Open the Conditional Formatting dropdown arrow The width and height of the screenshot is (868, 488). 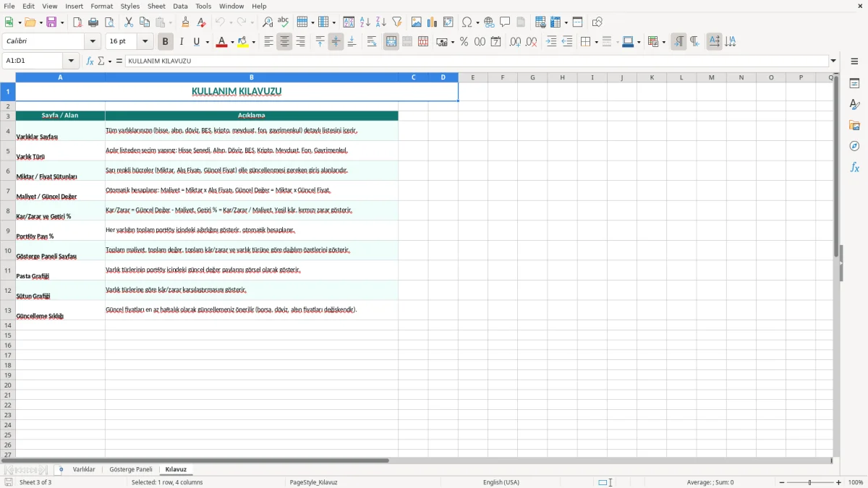pyautogui.click(x=663, y=42)
